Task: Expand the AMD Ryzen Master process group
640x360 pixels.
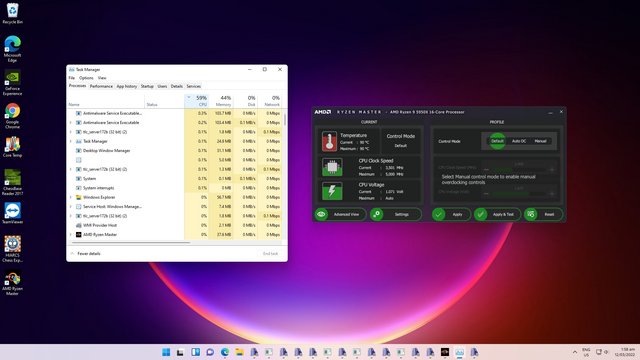Action: click(x=71, y=235)
